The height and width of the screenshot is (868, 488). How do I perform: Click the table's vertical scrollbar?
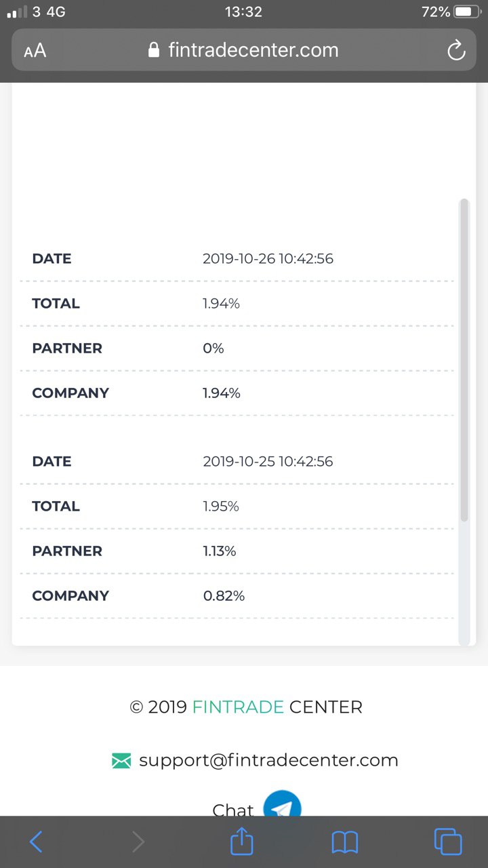(x=464, y=359)
